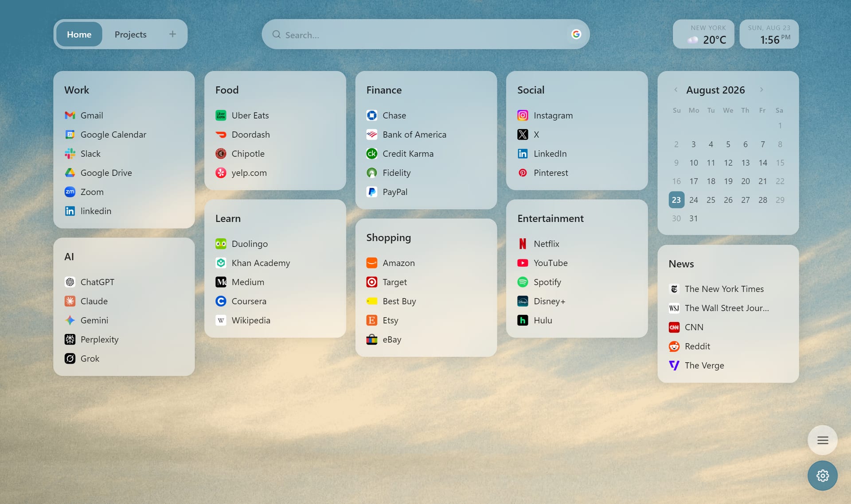Open the Best Buy link

pos(391,301)
